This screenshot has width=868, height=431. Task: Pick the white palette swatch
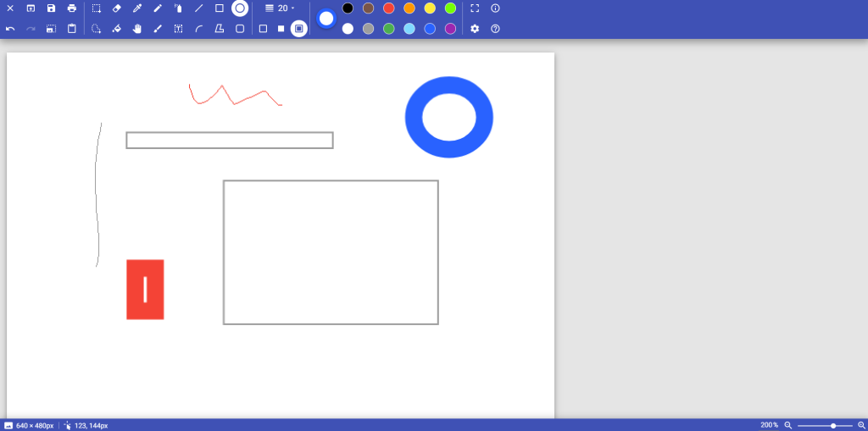pyautogui.click(x=348, y=29)
